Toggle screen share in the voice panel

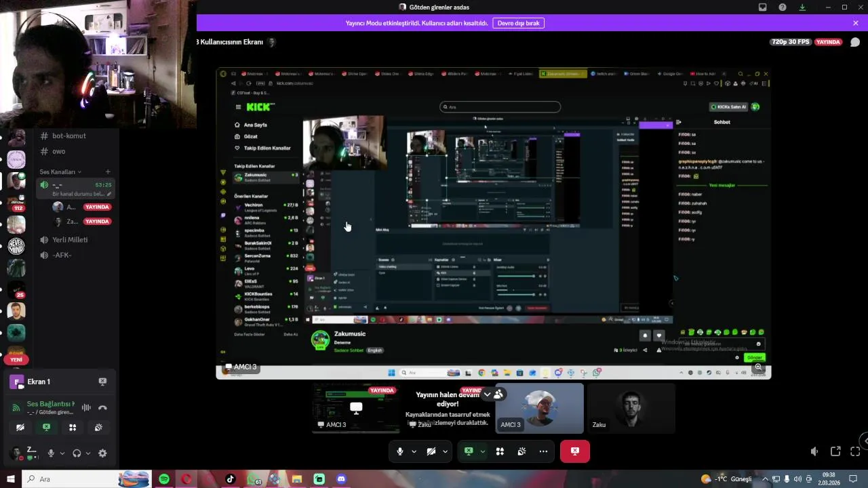(46, 428)
